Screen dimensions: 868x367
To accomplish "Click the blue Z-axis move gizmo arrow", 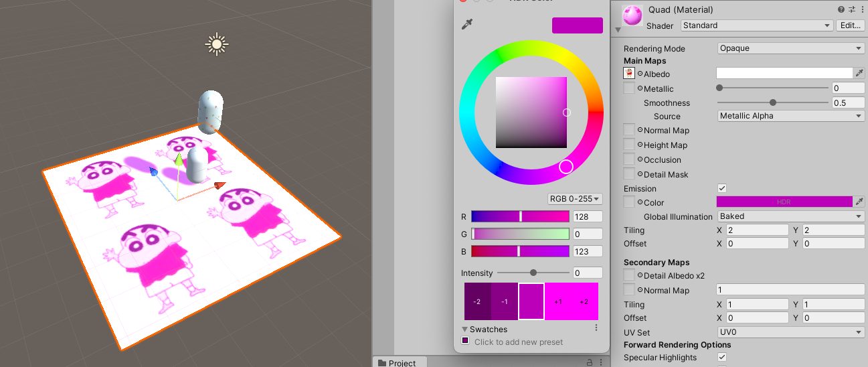I will [x=154, y=172].
